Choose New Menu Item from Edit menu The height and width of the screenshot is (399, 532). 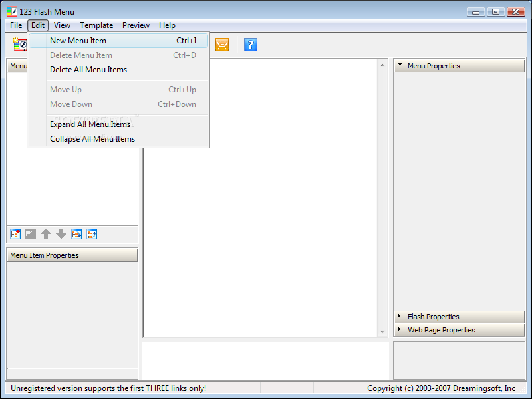[118, 41]
